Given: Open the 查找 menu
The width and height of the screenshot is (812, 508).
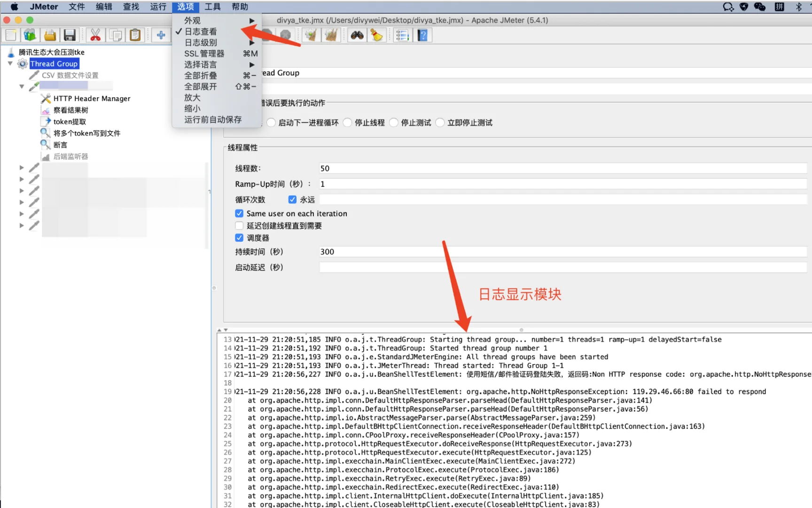Looking at the screenshot, I should (x=131, y=7).
